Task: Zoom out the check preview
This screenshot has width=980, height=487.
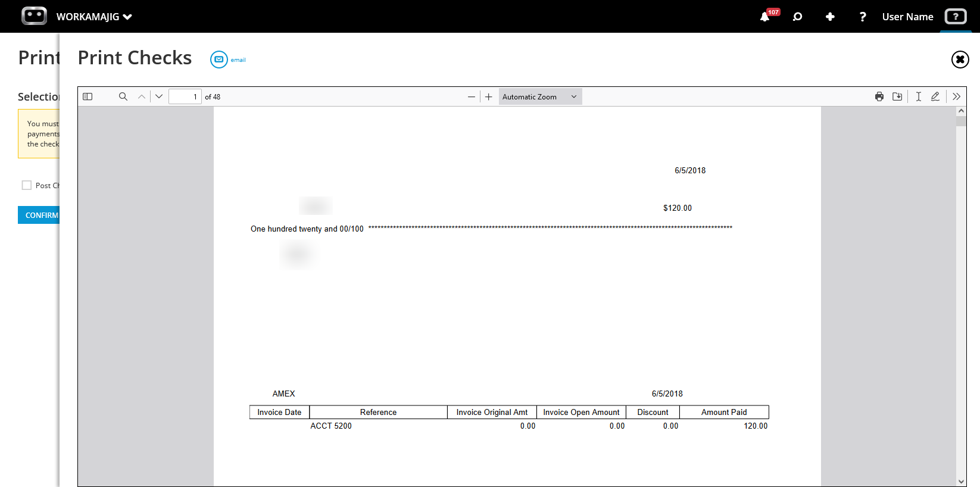Action: click(x=472, y=96)
